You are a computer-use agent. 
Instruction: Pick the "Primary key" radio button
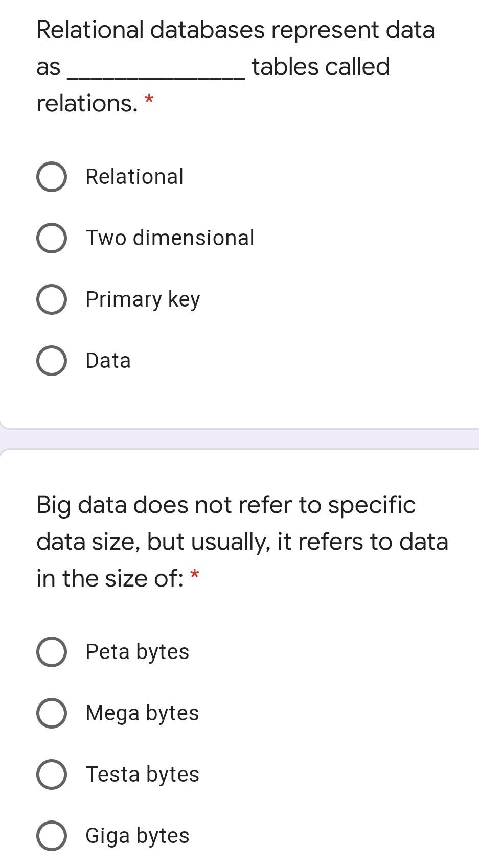click(x=52, y=299)
